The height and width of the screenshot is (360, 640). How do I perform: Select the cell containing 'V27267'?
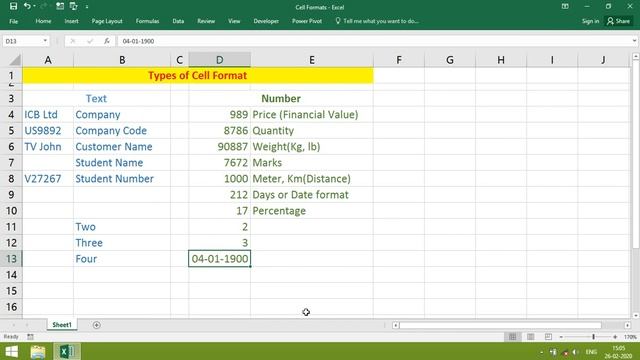click(x=48, y=179)
